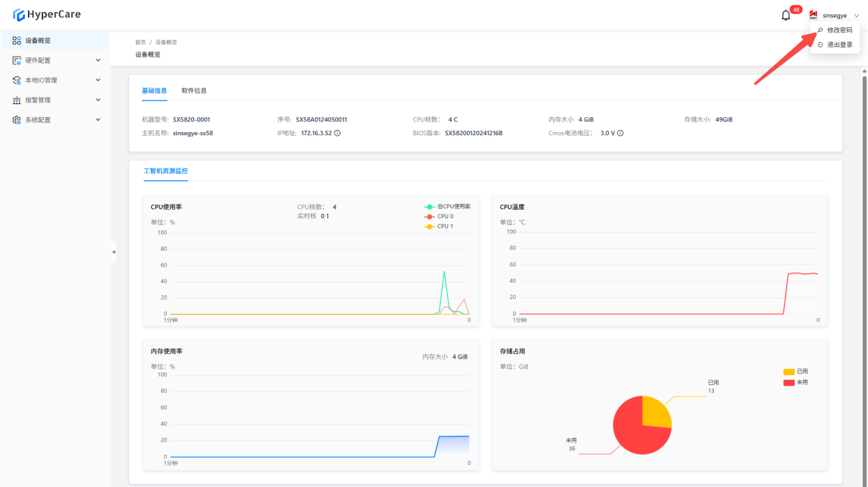868x487 pixels.
Task: Click the info icon beside Cmos battery voltage
Action: pos(620,133)
